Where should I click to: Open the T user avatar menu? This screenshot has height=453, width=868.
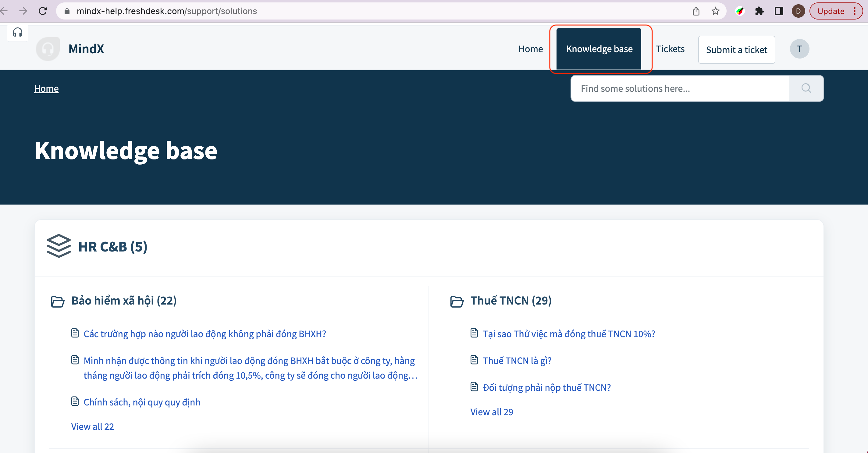(x=799, y=49)
